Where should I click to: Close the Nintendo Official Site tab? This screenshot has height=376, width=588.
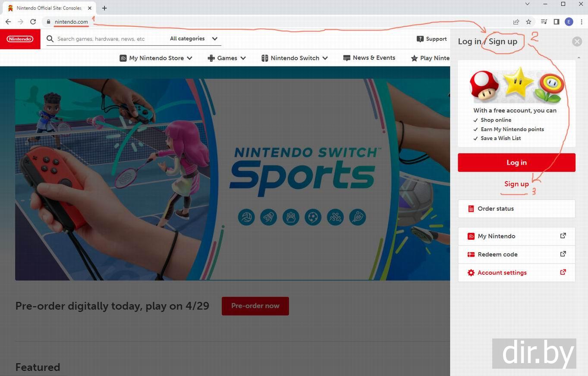90,8
